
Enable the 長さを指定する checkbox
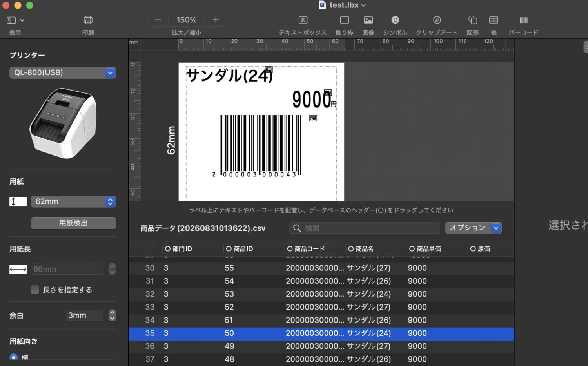click(35, 290)
